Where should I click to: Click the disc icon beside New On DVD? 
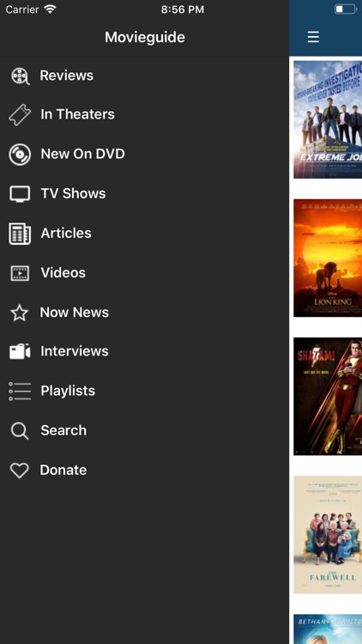click(20, 155)
